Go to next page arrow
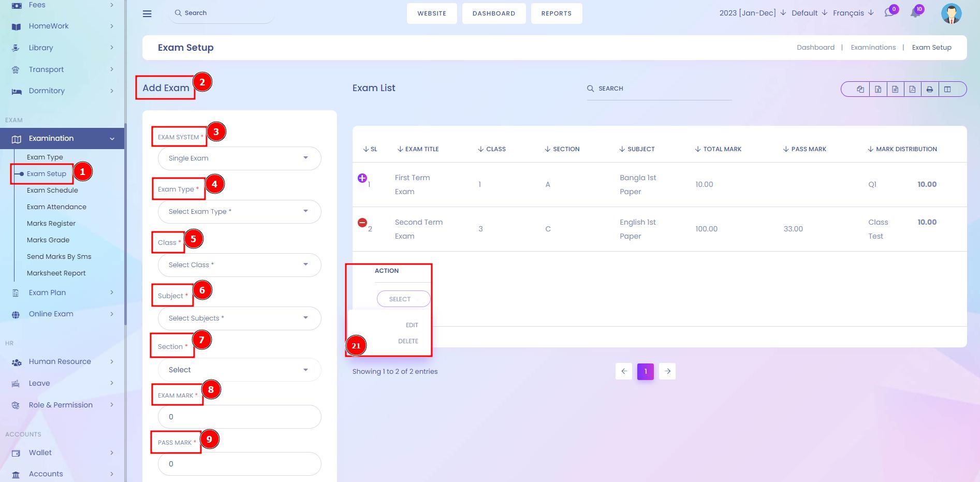Viewport: 980px width, 482px height. 667,371
